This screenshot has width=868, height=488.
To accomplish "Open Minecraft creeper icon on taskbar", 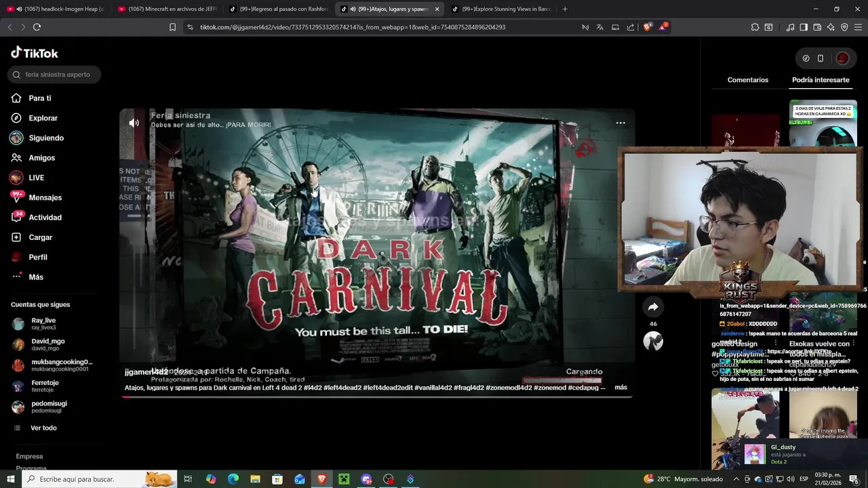I will [x=344, y=479].
